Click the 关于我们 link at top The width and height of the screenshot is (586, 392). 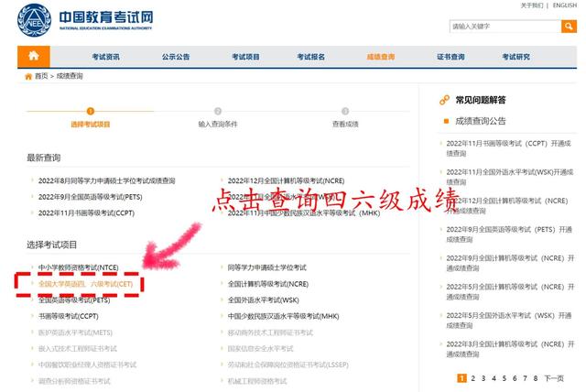(x=532, y=5)
